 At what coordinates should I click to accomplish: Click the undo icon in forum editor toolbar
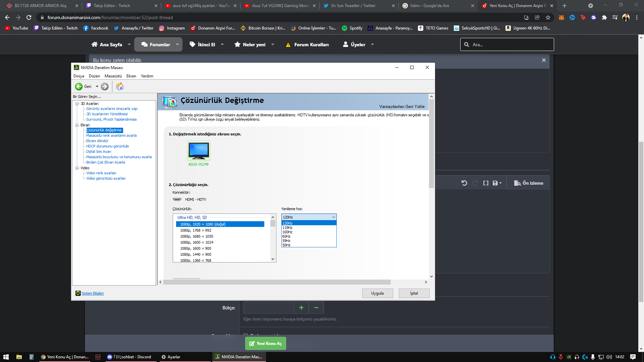click(464, 183)
